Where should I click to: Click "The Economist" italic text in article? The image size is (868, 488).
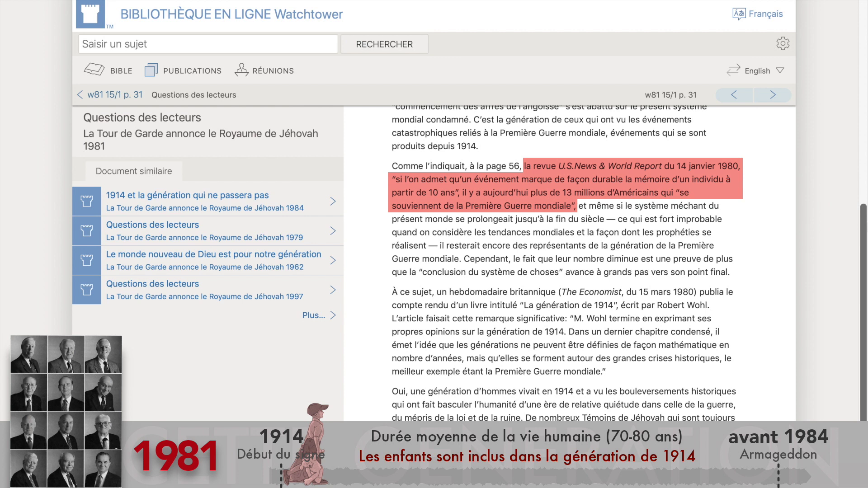(x=591, y=292)
